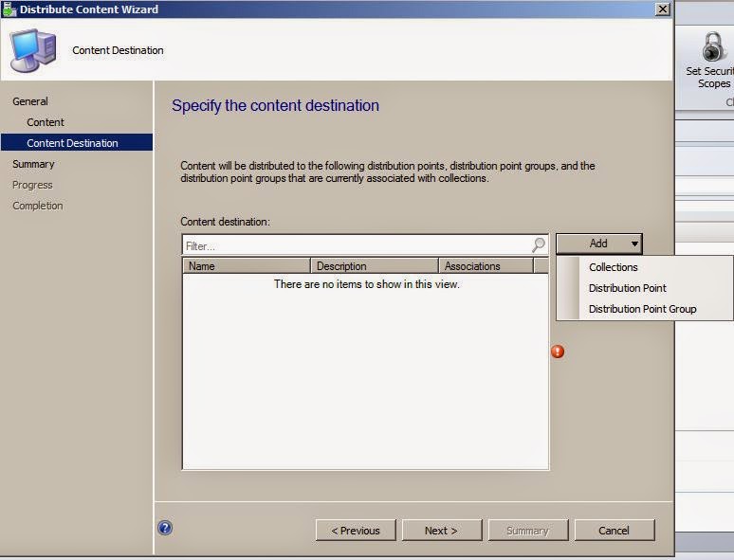Click the magnifying glass search icon
This screenshot has width=734, height=560.
tap(539, 244)
